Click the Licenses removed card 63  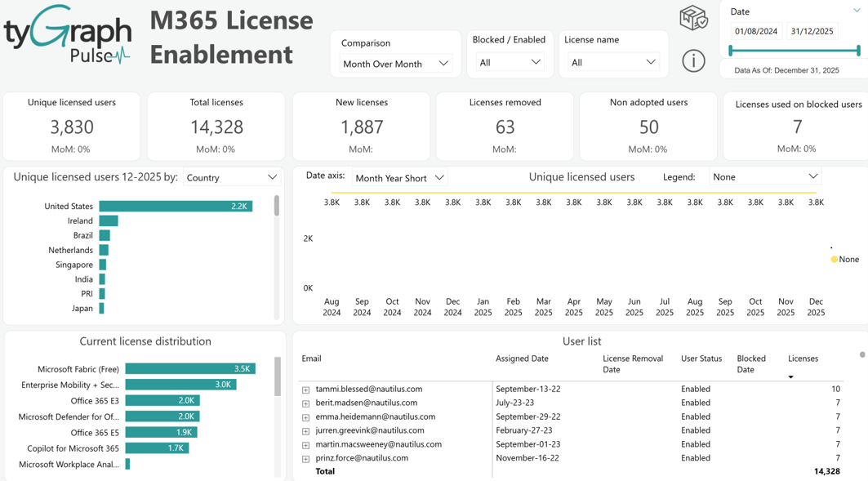(505, 127)
